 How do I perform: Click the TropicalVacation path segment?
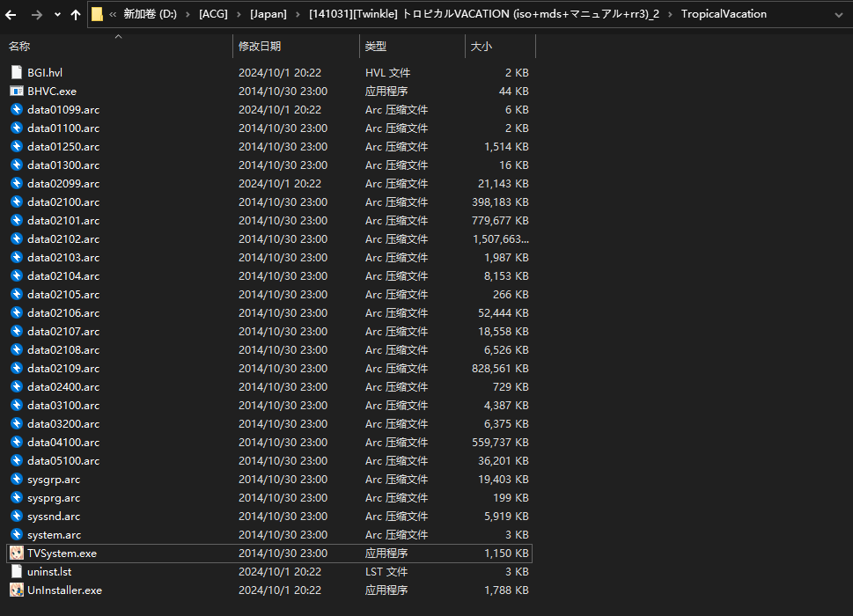click(x=724, y=14)
